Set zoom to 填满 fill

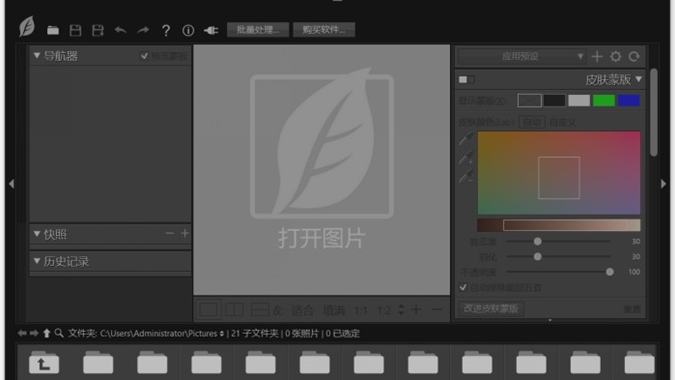[x=334, y=310]
